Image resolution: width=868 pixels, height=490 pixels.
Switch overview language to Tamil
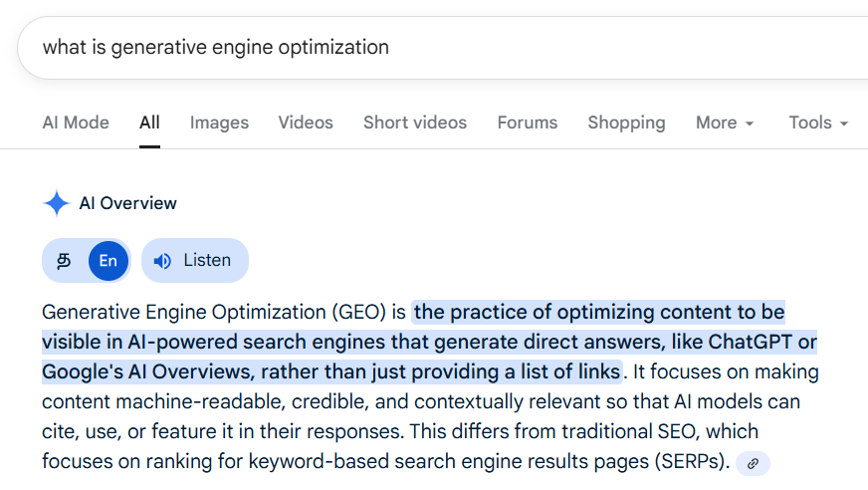pos(65,261)
